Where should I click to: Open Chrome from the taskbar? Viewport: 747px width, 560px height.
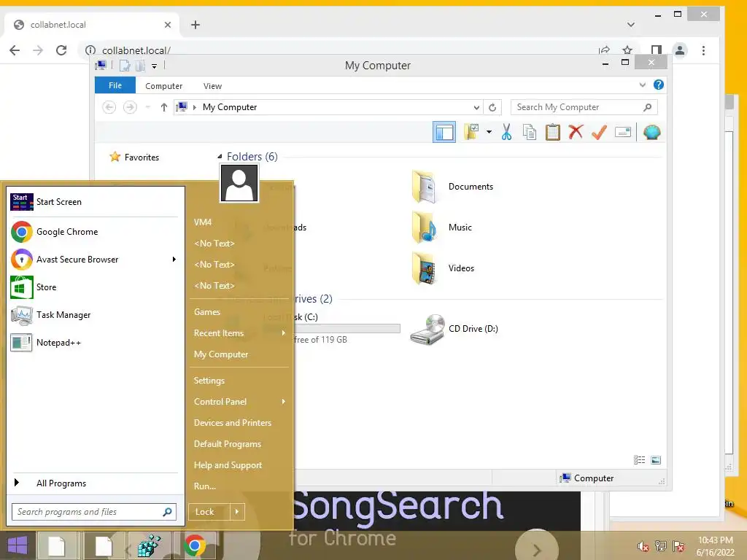click(195, 545)
